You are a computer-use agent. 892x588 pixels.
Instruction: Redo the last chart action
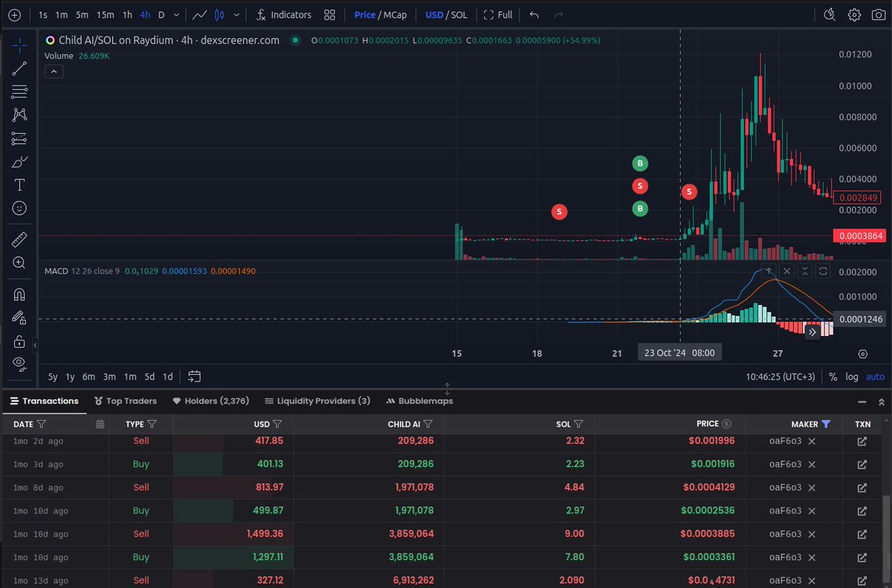(x=559, y=15)
